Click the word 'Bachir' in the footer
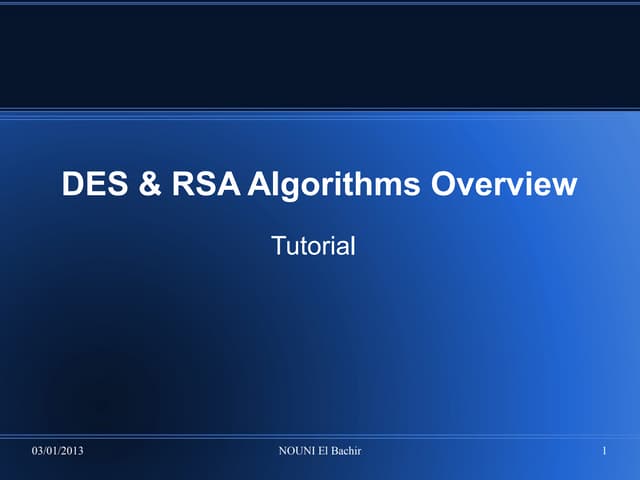640x480 pixels. (x=346, y=453)
